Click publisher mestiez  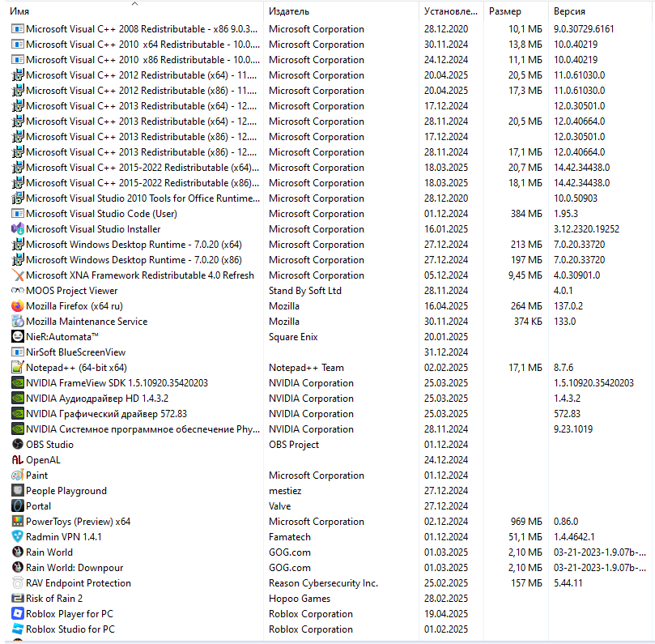[x=285, y=491]
